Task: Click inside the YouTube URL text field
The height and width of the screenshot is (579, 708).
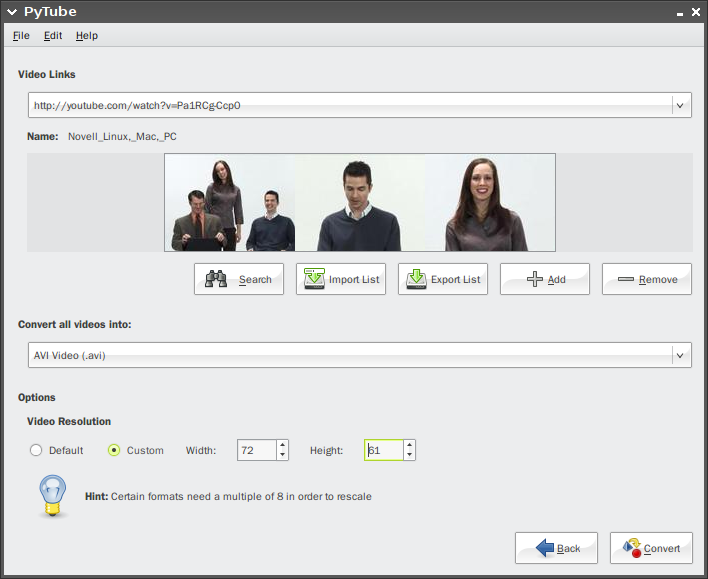Action: click(350, 105)
